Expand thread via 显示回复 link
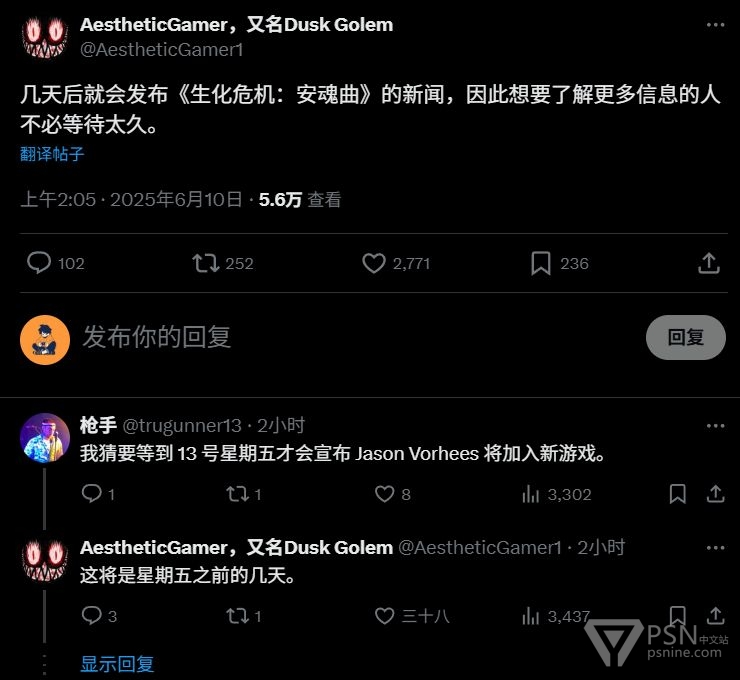 tap(117, 664)
